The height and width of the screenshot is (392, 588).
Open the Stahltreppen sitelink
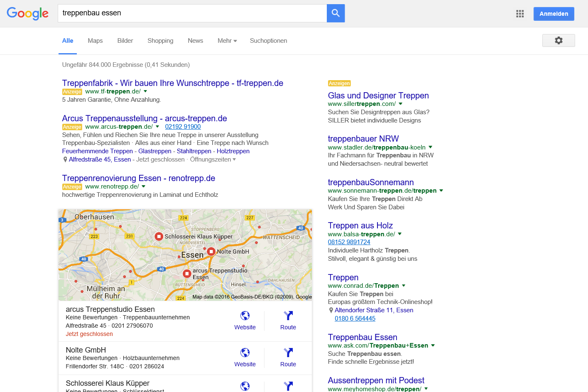[x=194, y=151]
